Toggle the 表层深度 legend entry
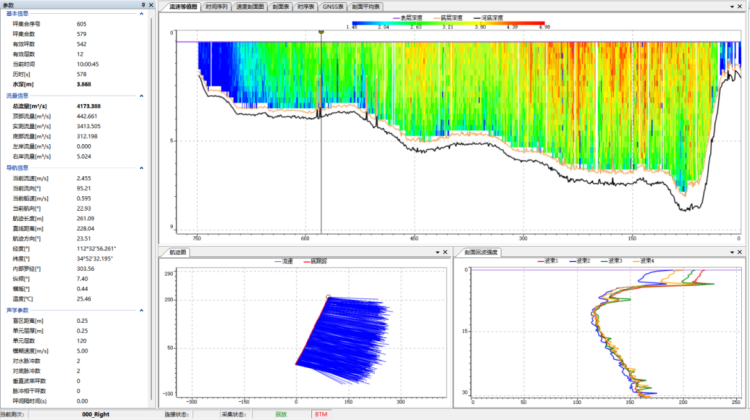Screen dimensions: 750x420 click(408, 18)
